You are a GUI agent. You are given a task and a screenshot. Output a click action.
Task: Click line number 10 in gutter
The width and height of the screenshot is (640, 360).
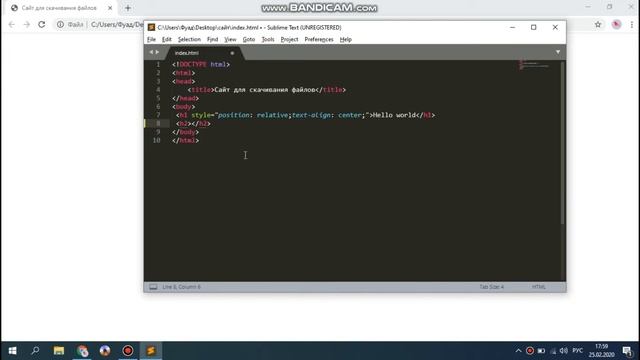pyautogui.click(x=156, y=140)
